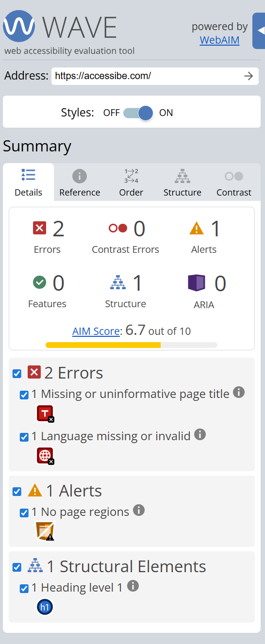265x644 pixels.
Task: Switch to the Order tab
Action: (131, 183)
